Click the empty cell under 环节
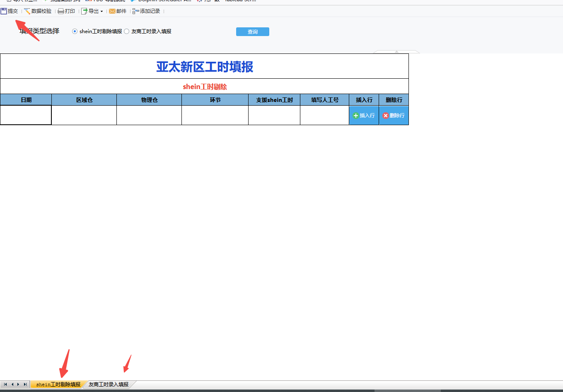This screenshot has width=563, height=392. [215, 115]
